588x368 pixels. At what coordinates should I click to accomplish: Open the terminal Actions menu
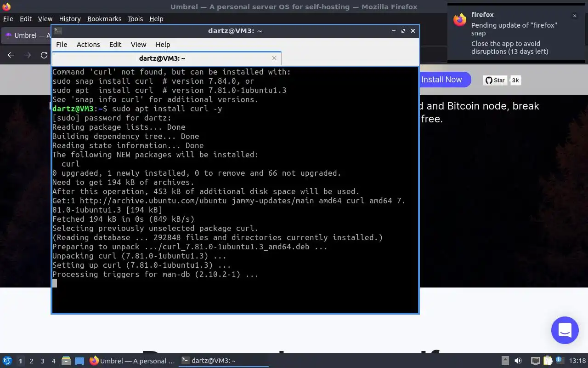click(88, 45)
